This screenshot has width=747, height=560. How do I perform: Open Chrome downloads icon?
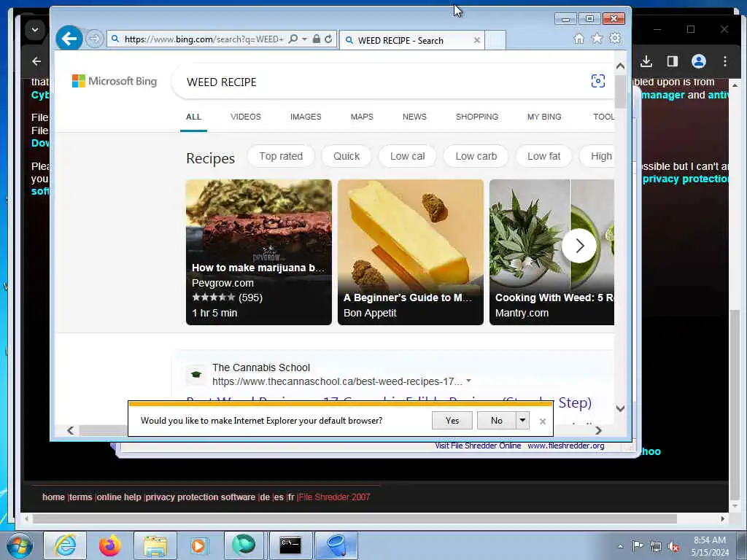pyautogui.click(x=646, y=61)
